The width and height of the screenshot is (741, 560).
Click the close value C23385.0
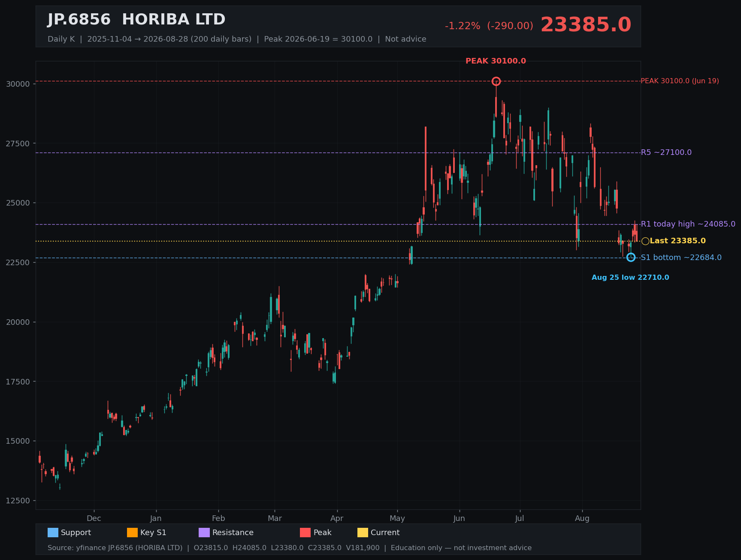point(325,548)
